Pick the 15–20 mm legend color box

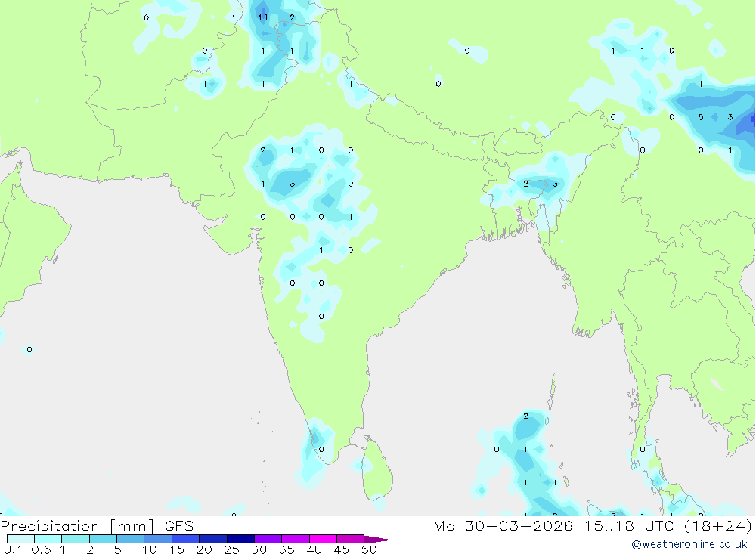[186, 539]
